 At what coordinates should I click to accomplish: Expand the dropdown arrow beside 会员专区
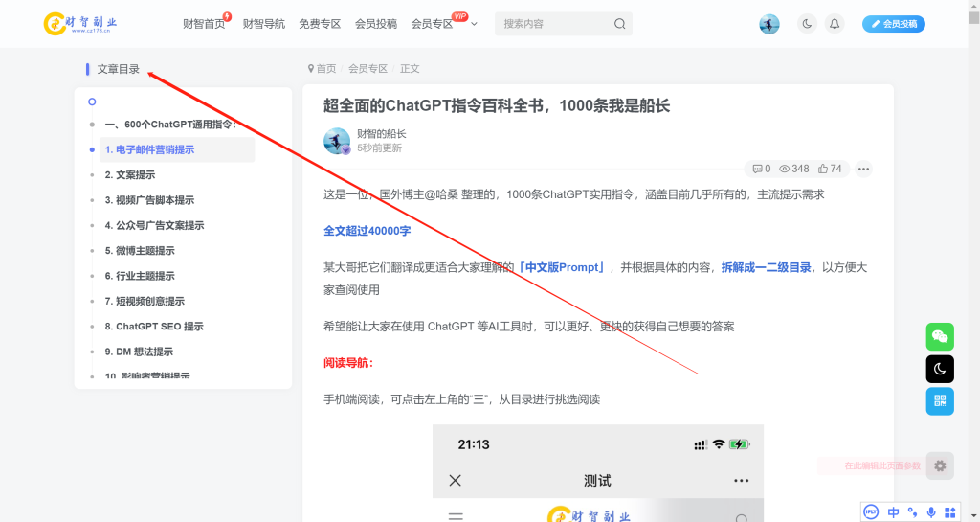pyautogui.click(x=474, y=24)
